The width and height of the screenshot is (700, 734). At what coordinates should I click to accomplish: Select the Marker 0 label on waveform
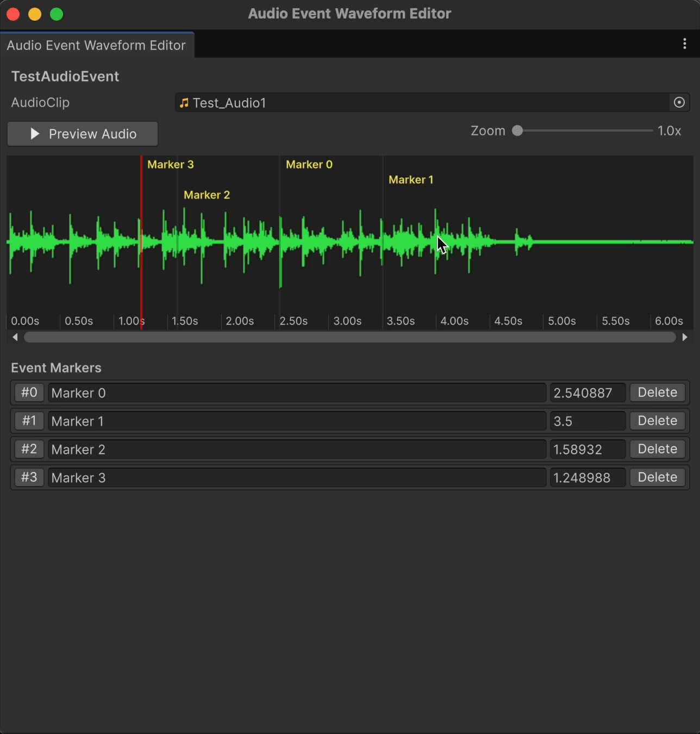pyautogui.click(x=309, y=164)
